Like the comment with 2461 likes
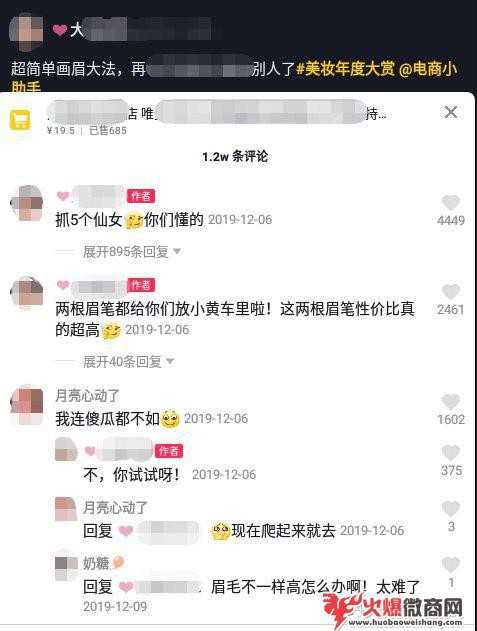 click(450, 291)
